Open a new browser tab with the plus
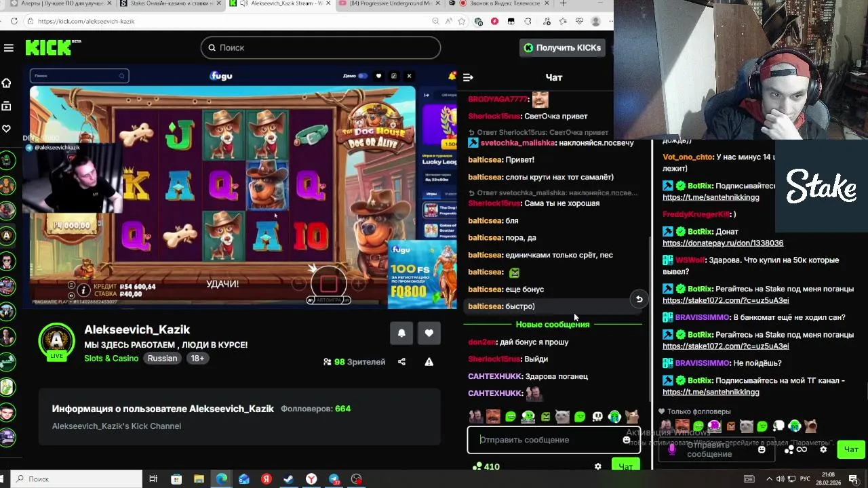Viewport: 868px width, 488px height. pos(563,3)
